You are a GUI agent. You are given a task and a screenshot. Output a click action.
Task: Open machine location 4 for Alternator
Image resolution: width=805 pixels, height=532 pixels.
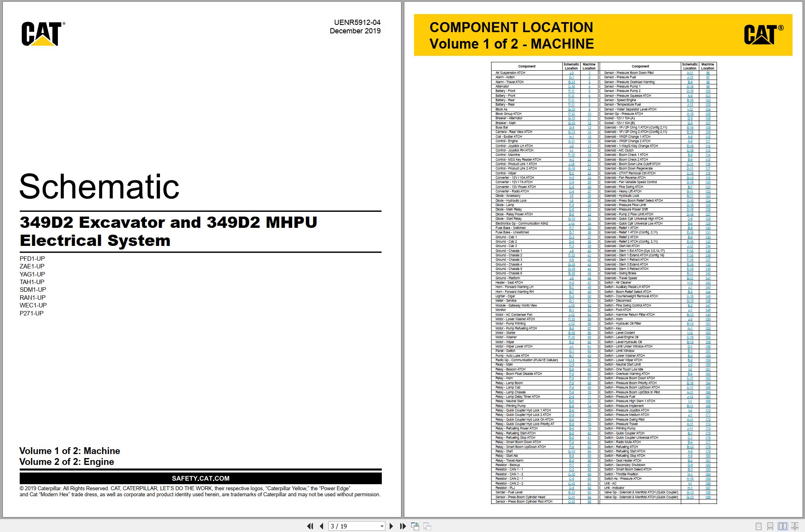(x=589, y=86)
